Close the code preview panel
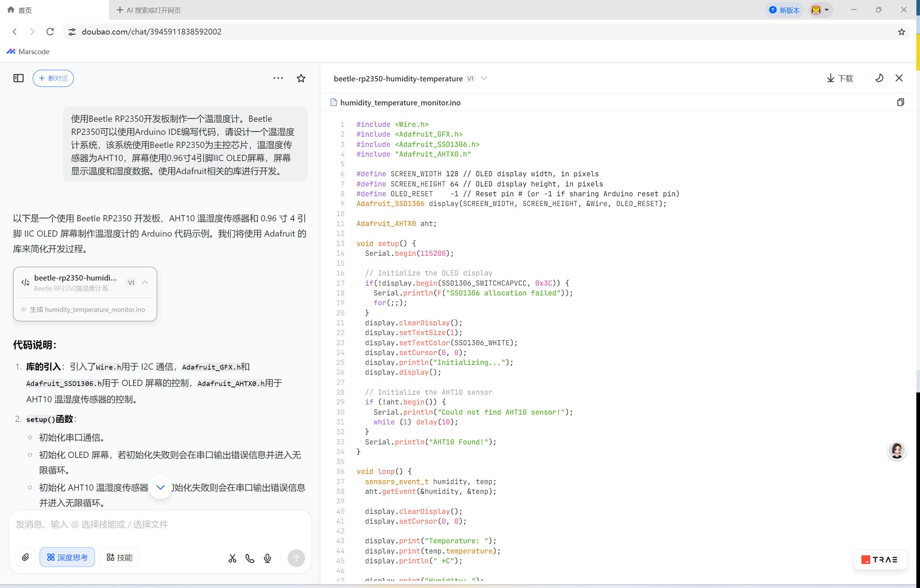The width and height of the screenshot is (920, 588). pyautogui.click(x=899, y=78)
